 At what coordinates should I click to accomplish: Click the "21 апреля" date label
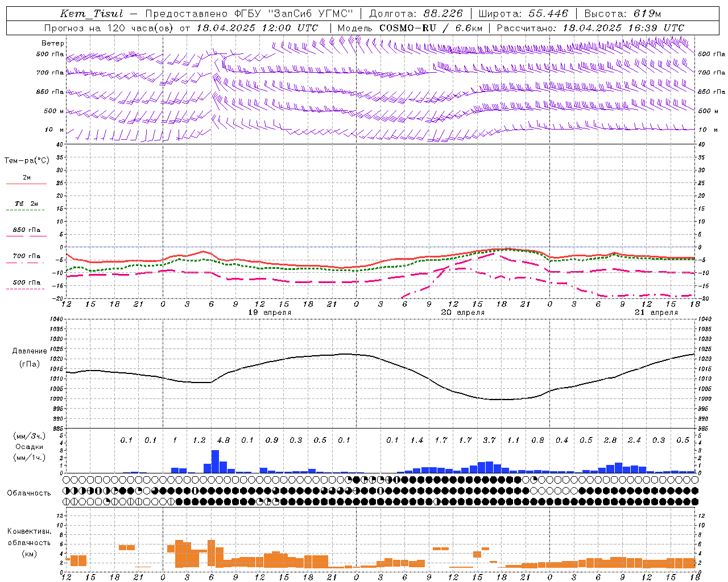click(656, 313)
